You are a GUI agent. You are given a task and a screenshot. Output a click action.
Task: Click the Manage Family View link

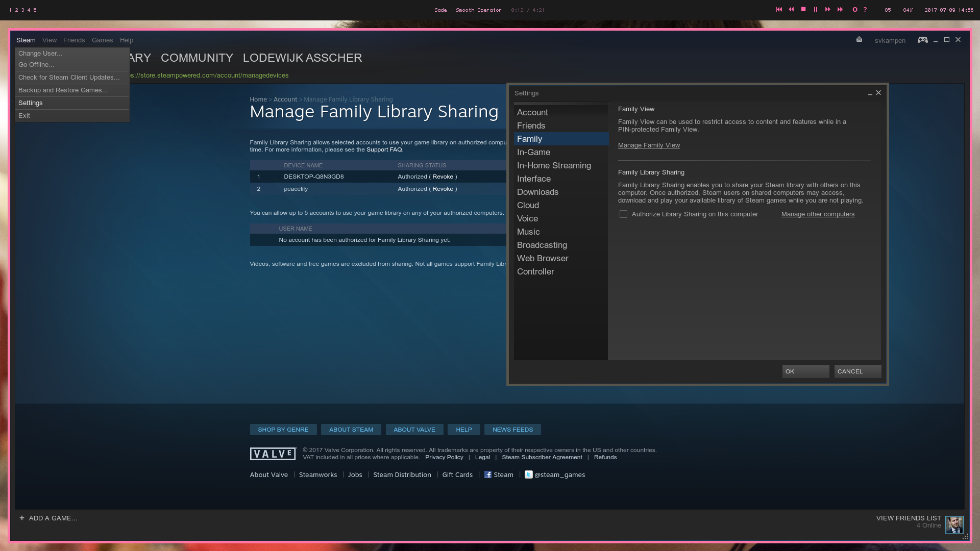(x=649, y=145)
